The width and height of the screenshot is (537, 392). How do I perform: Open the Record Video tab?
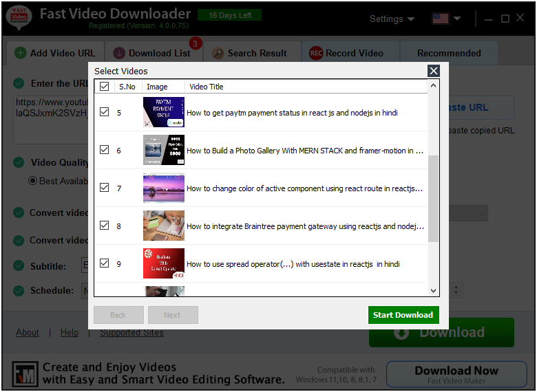point(355,53)
